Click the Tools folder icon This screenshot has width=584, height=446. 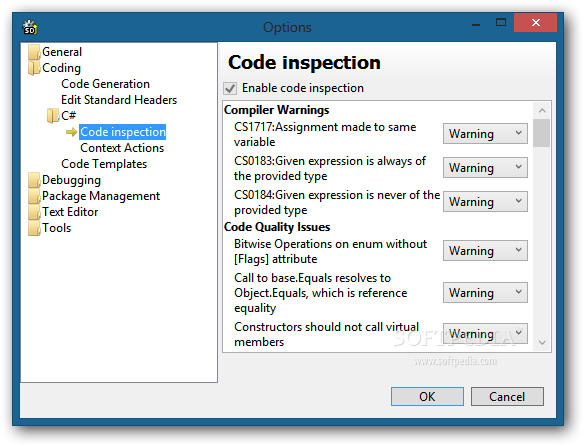coord(34,228)
